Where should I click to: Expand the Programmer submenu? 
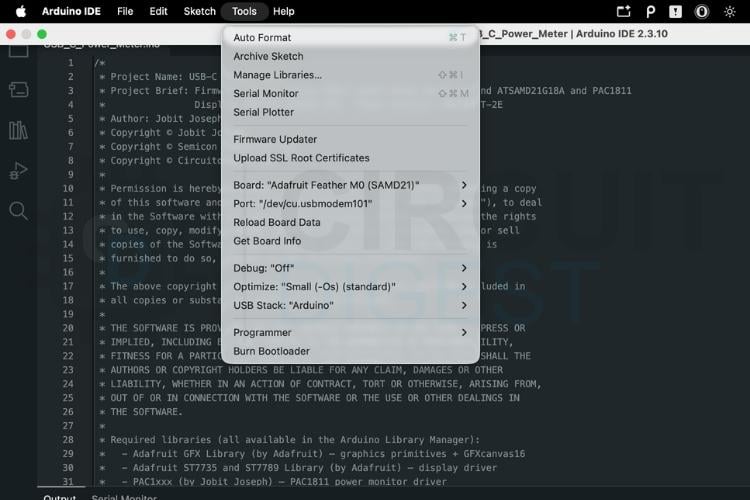pyautogui.click(x=350, y=333)
